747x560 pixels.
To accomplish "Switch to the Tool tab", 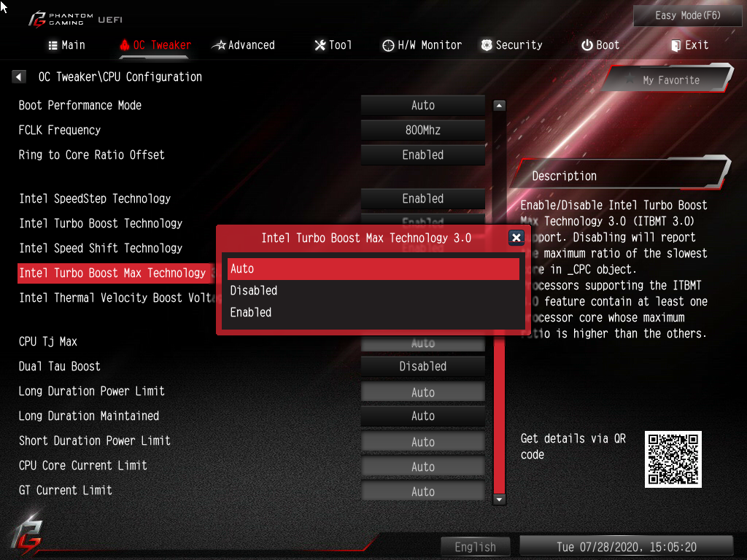I will point(333,45).
